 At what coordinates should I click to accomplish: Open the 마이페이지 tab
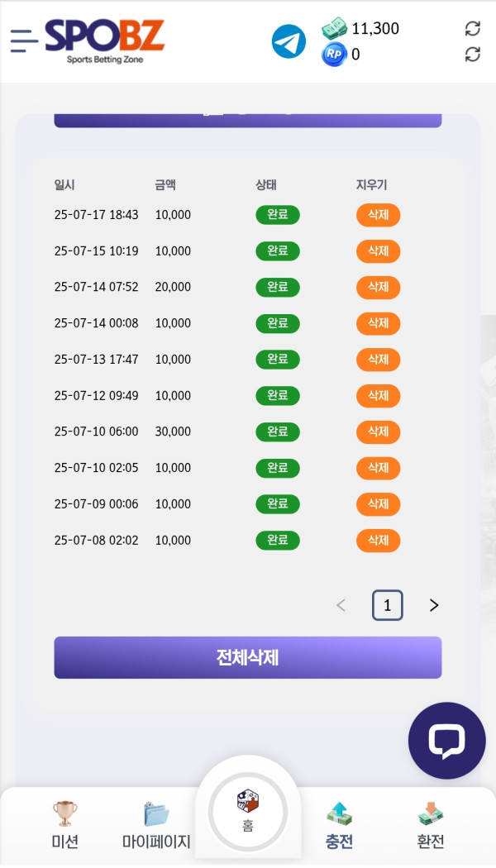click(x=156, y=825)
